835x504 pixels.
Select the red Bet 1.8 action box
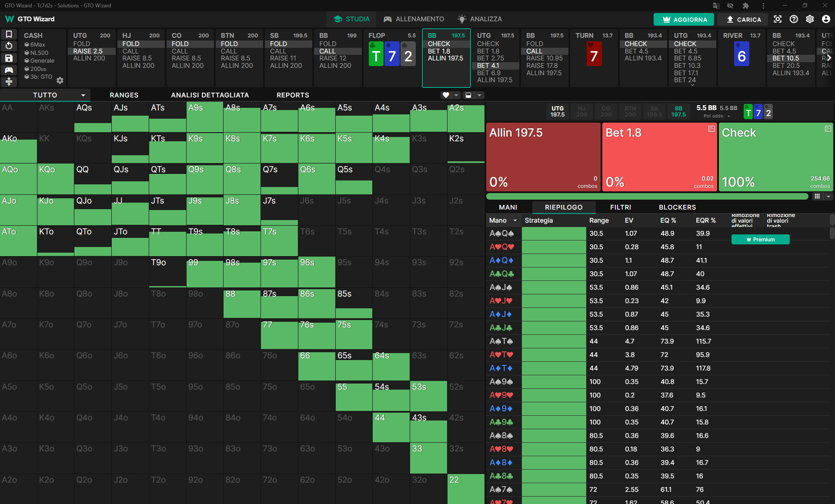[659, 157]
